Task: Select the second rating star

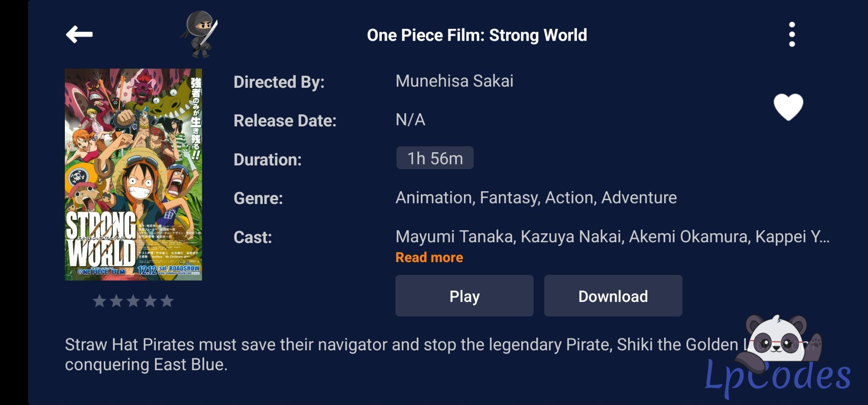Action: click(x=117, y=301)
